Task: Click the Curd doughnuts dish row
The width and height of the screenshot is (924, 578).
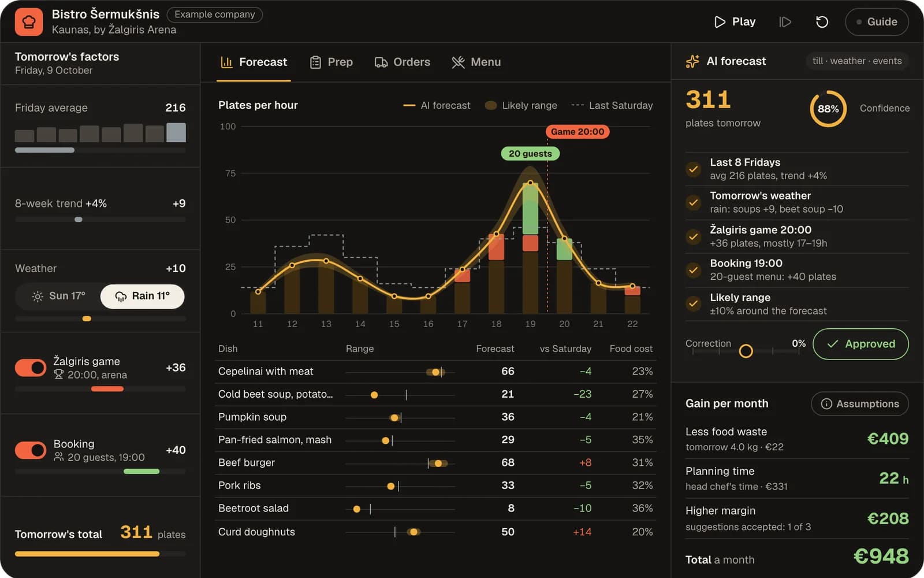Action: (x=435, y=532)
